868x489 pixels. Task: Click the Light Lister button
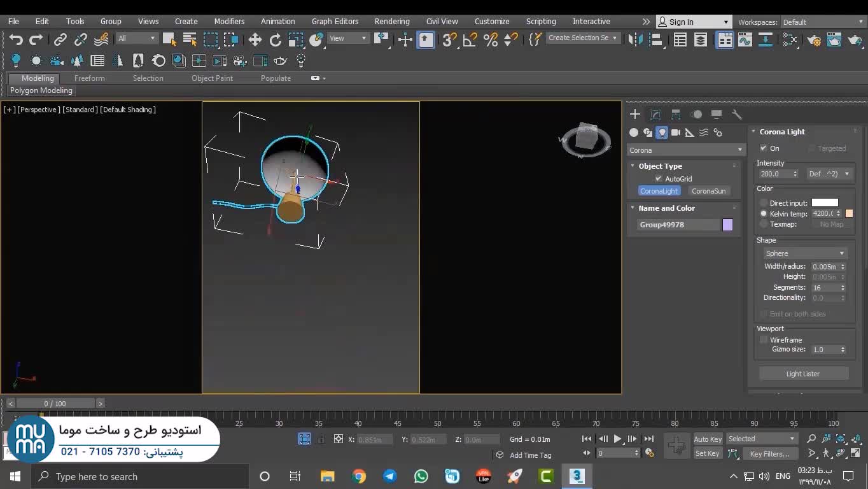(803, 374)
